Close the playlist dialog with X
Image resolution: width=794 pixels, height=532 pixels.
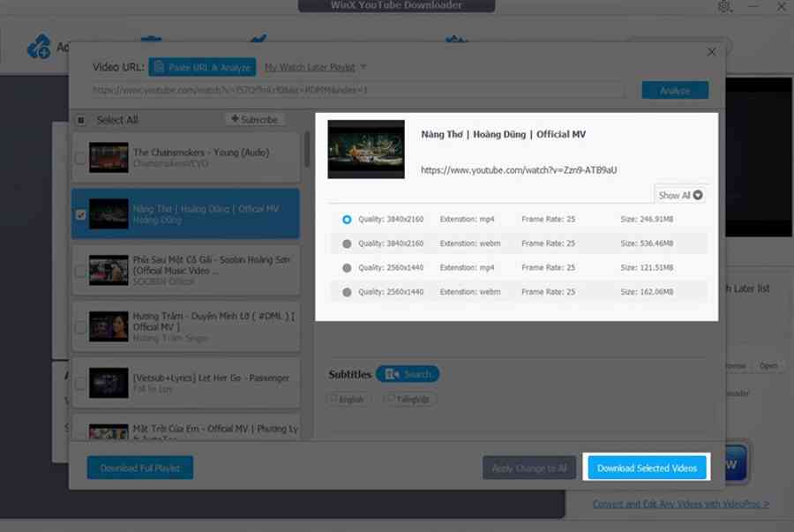(711, 52)
